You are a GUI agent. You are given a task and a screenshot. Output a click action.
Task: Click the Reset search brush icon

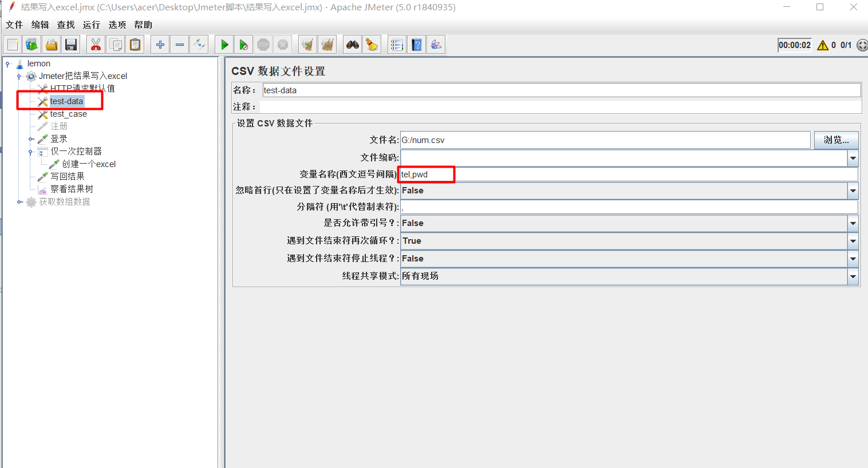pos(372,45)
